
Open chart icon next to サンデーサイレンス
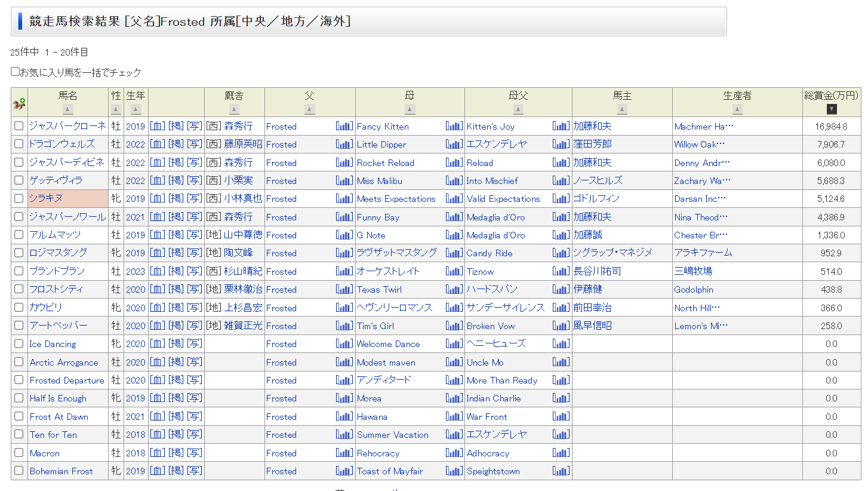point(561,308)
